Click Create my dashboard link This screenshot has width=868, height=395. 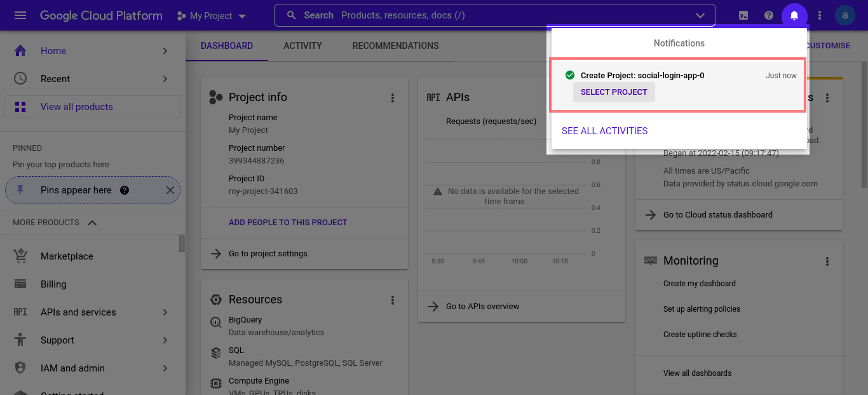pyautogui.click(x=700, y=284)
